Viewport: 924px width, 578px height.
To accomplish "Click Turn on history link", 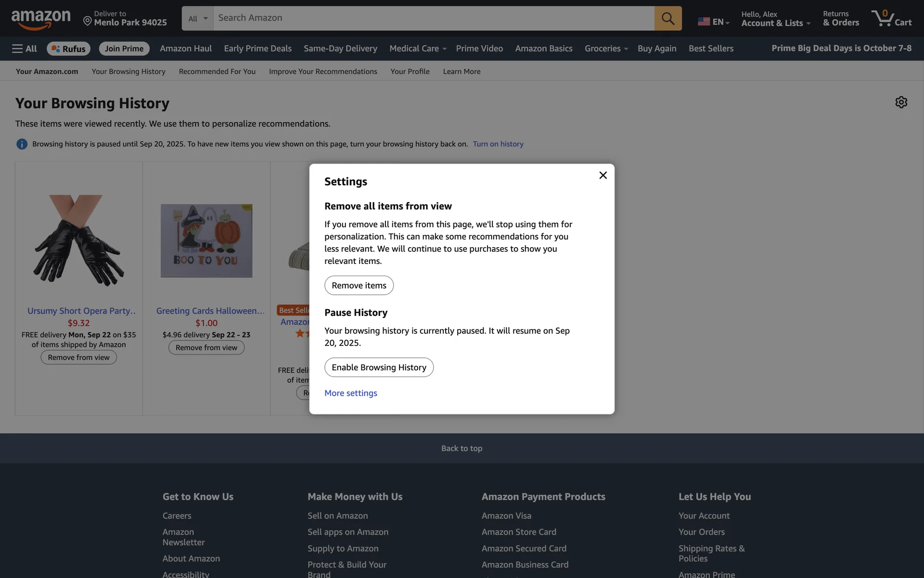I will coord(498,144).
